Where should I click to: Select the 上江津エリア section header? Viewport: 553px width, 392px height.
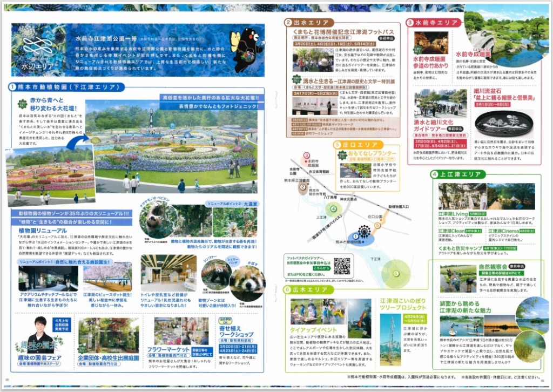pos(456,174)
